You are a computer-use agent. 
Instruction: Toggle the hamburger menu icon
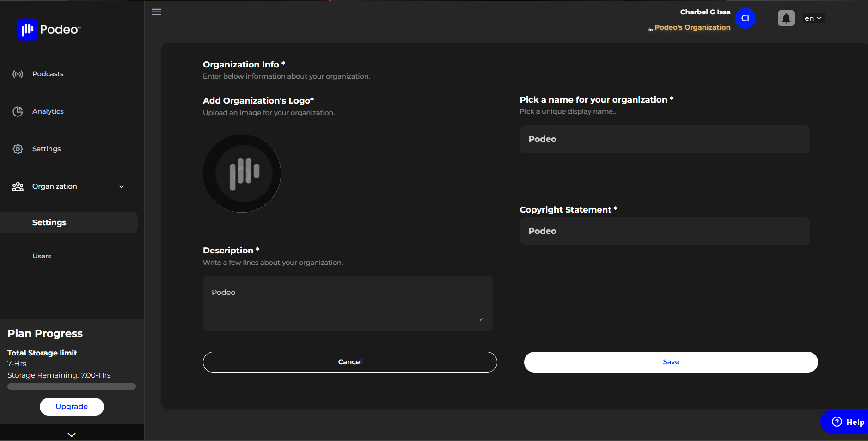point(157,12)
